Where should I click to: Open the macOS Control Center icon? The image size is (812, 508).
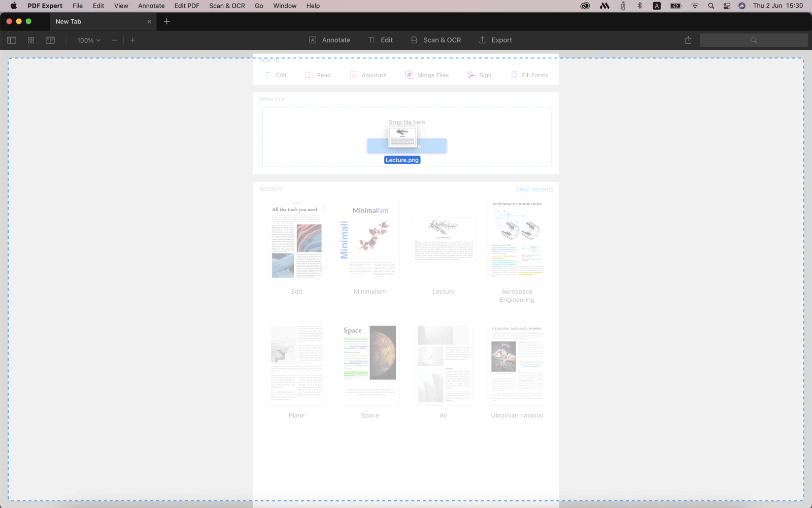[x=727, y=6]
